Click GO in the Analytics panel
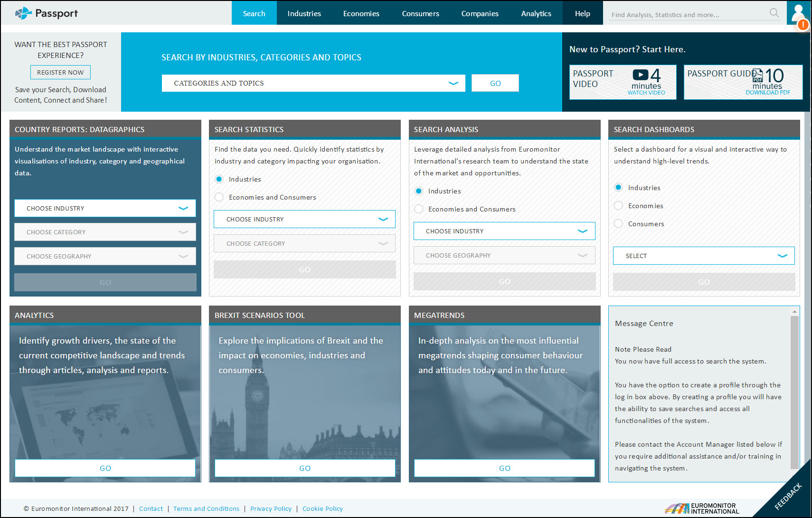This screenshot has height=518, width=812. pyautogui.click(x=105, y=468)
